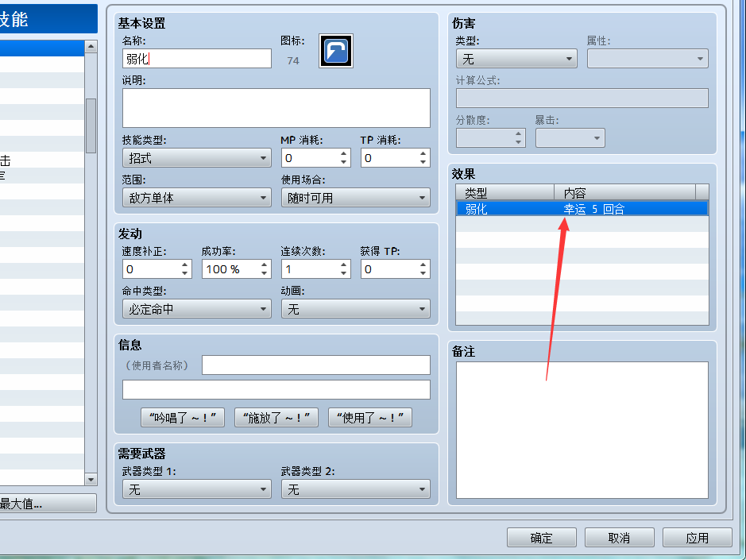
Task: Open the 动画 animation dropdown
Action: [x=355, y=309]
